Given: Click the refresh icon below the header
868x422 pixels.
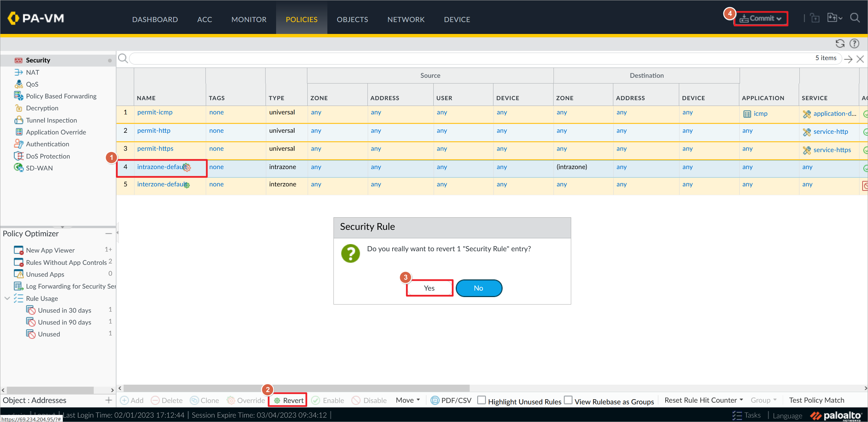Looking at the screenshot, I should click(x=840, y=43).
